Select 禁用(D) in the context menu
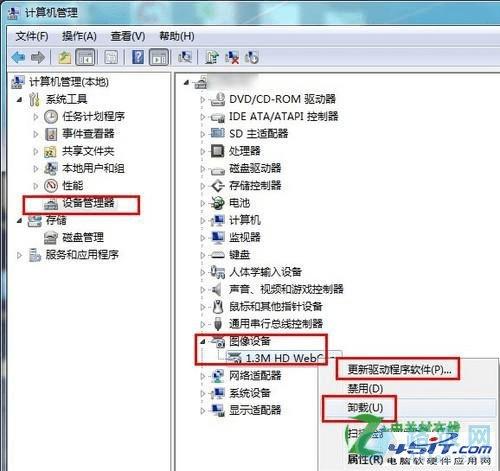The height and width of the screenshot is (471, 500). click(x=365, y=388)
